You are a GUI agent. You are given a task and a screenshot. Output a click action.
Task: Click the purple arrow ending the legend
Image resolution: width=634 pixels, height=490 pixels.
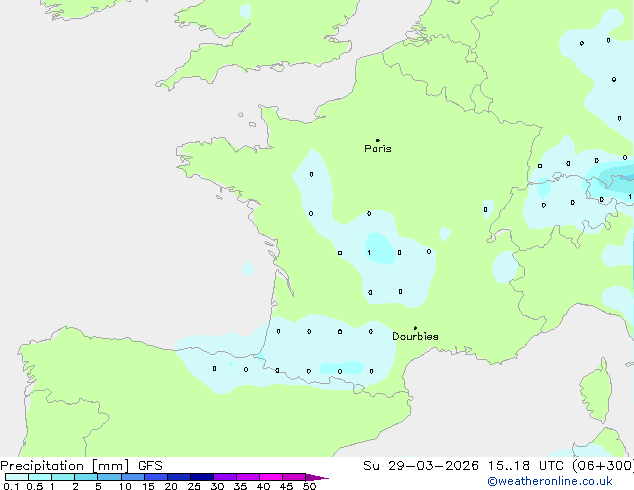pyautogui.click(x=317, y=477)
